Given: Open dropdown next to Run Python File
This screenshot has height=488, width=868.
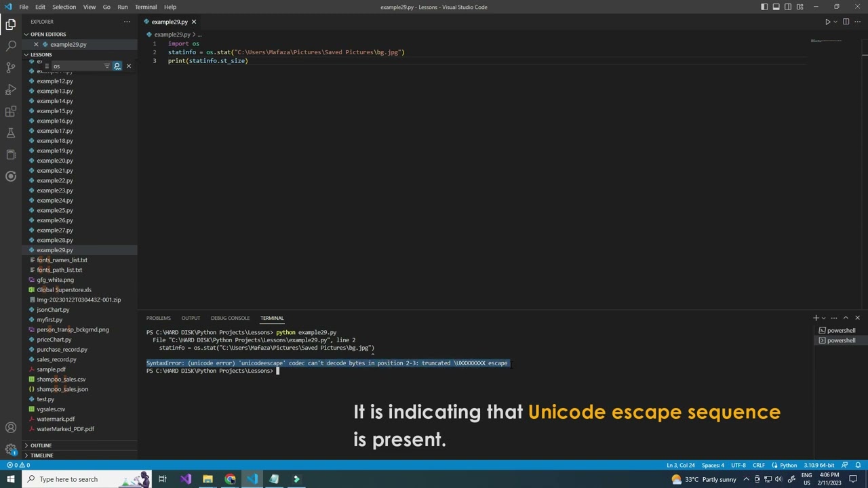Looking at the screenshot, I should click(x=835, y=22).
